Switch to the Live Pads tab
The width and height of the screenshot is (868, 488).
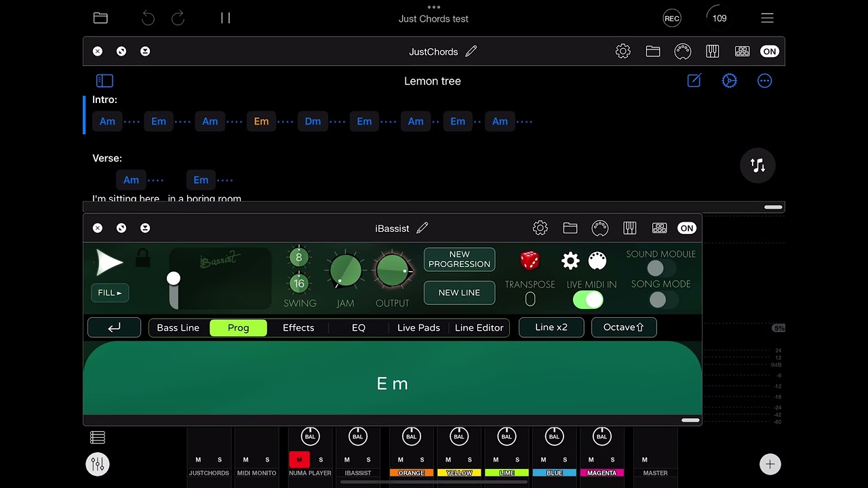tap(418, 328)
